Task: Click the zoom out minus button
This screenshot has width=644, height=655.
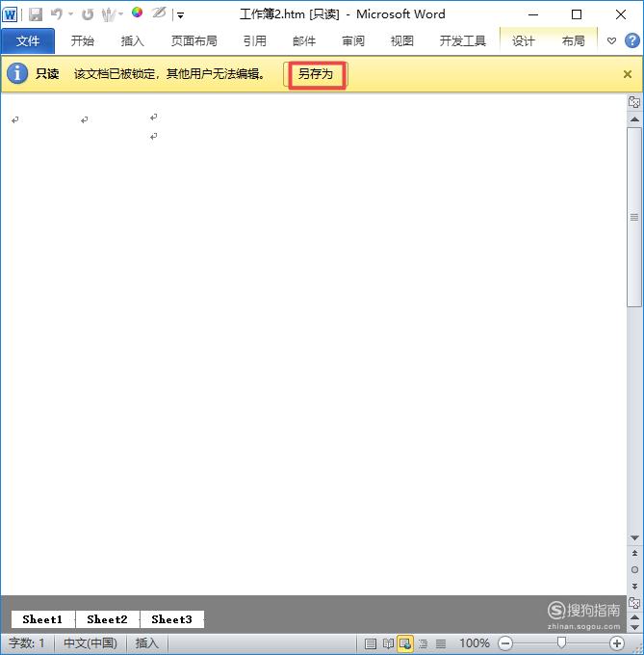Action: (505, 643)
